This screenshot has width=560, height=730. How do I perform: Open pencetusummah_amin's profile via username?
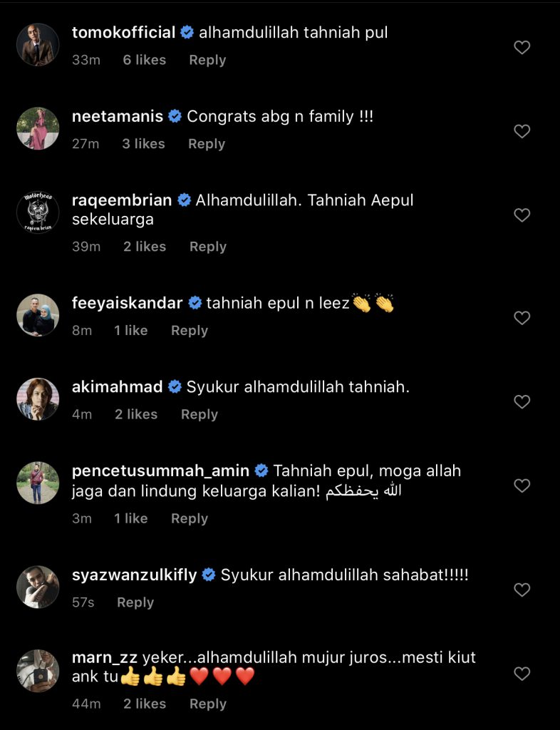[160, 471]
